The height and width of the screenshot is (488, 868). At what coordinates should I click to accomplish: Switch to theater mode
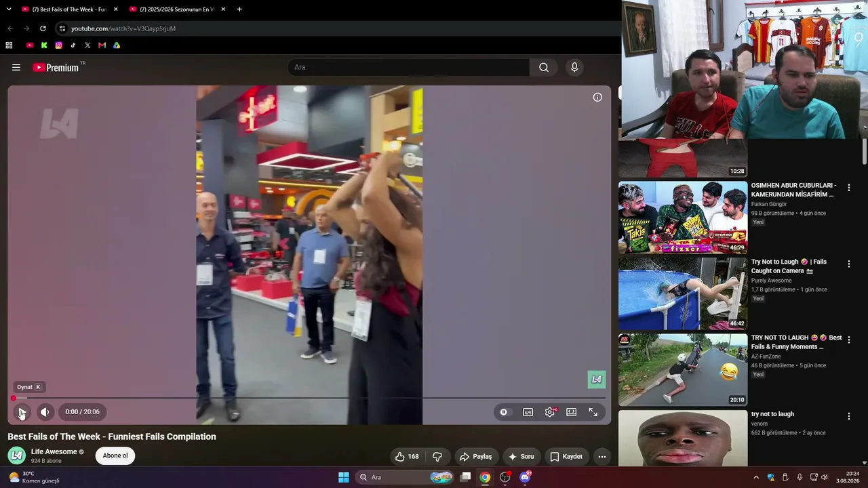[572, 412]
